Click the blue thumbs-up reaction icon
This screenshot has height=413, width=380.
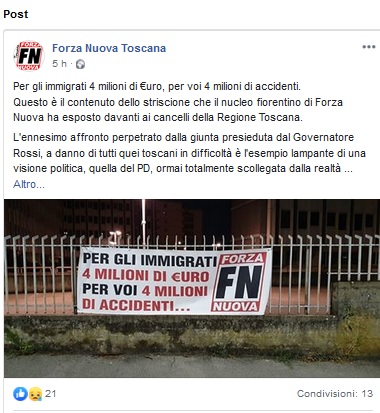coord(20,394)
